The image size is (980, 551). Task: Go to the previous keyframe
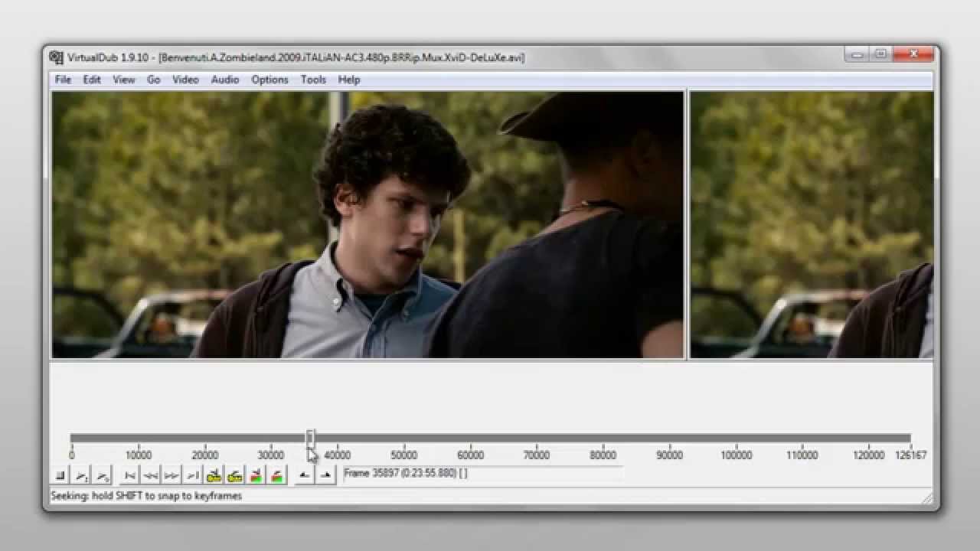[214, 476]
